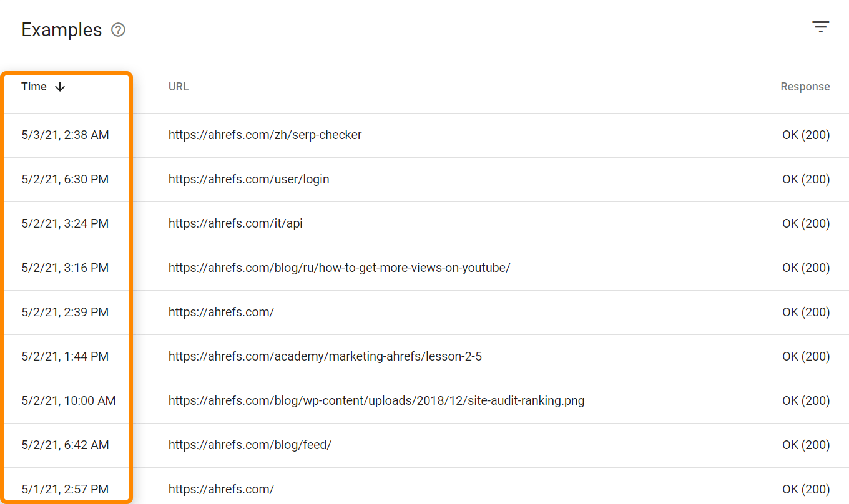Click the ahrefs.com/blog/feed/ link

249,445
